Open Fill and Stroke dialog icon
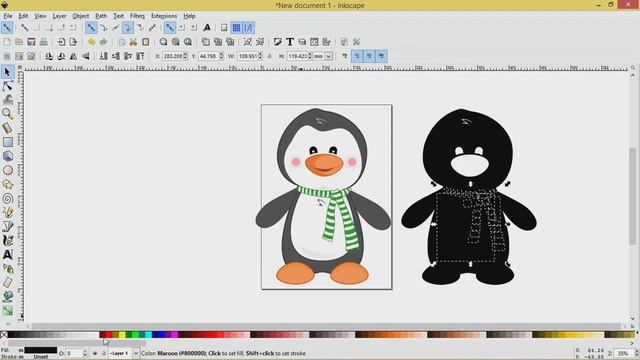The width and height of the screenshot is (640, 360). point(278,42)
